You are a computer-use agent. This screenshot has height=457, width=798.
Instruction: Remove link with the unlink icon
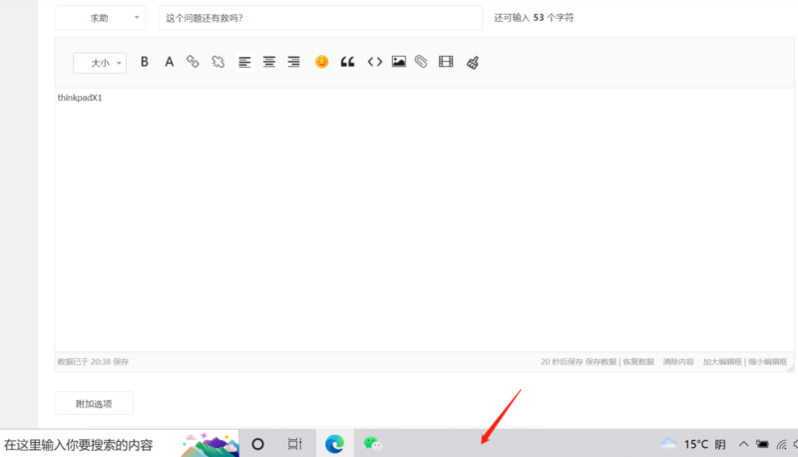tap(218, 62)
